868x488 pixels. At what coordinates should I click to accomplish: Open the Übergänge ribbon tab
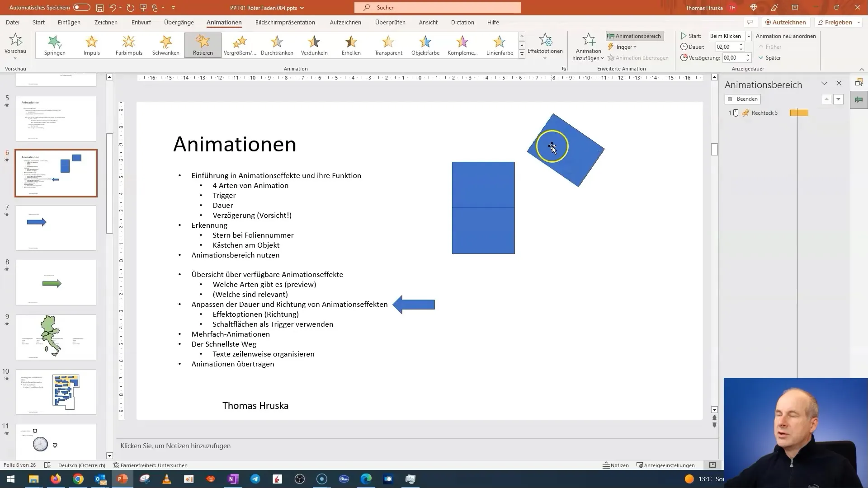coord(178,22)
